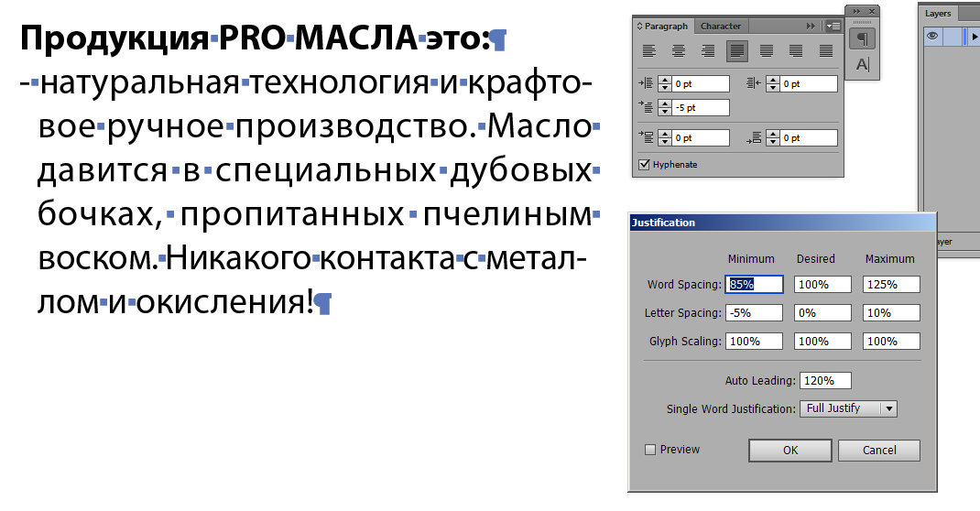The height and width of the screenshot is (511, 980).
Task: Click the Space before paragraph icon
Action: point(646,137)
